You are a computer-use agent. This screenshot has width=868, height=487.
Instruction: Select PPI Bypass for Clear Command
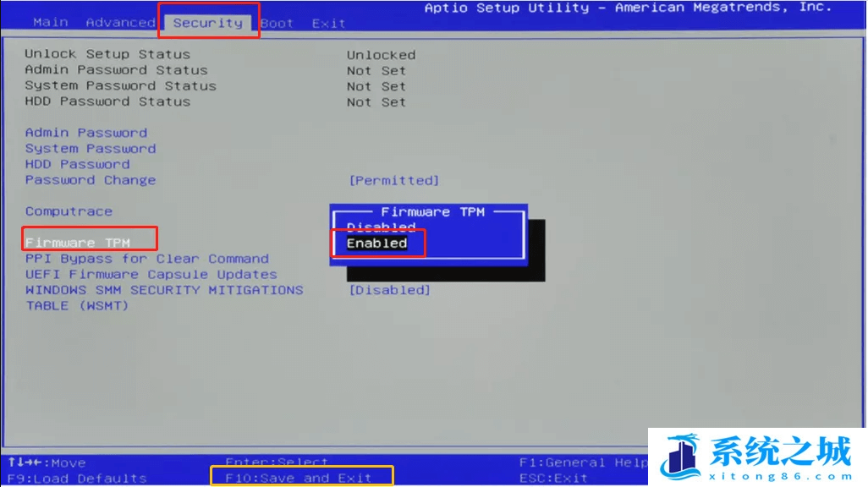[146, 259]
